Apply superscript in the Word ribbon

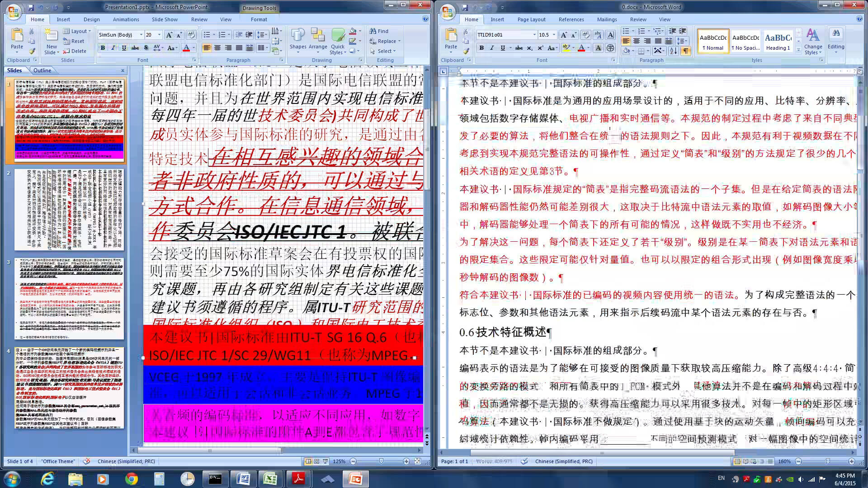[540, 48]
